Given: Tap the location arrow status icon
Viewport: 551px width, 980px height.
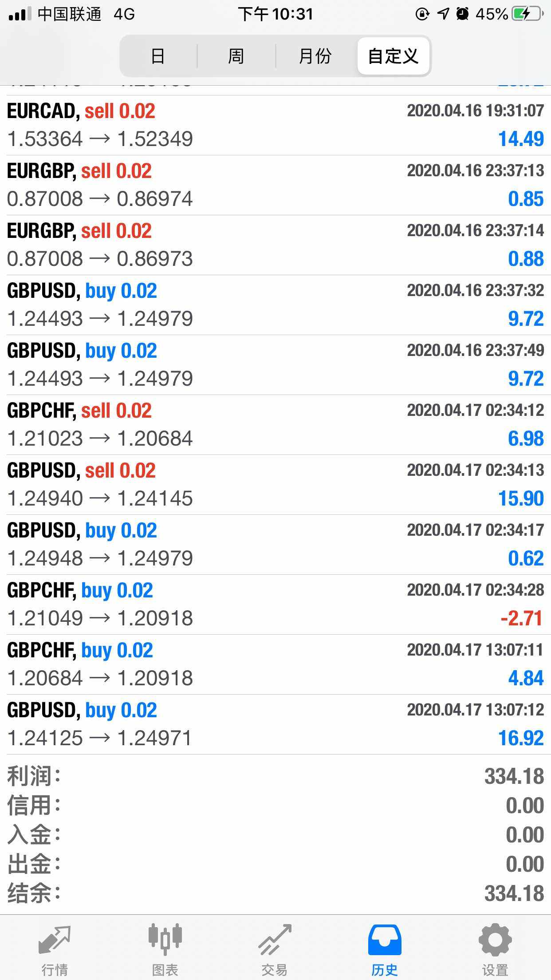Looking at the screenshot, I should (443, 14).
